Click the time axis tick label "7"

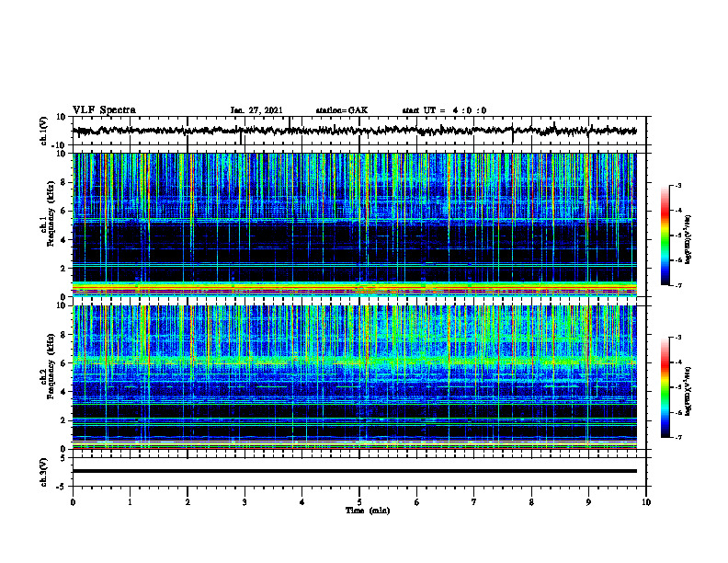pyautogui.click(x=474, y=502)
